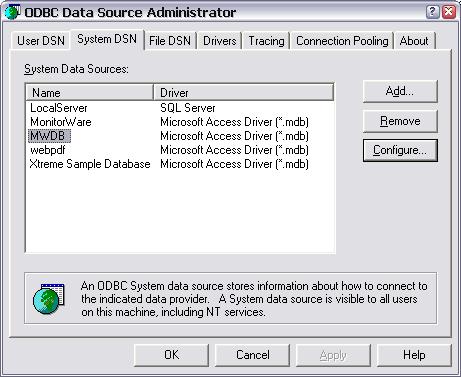Go to the Drivers tab
This screenshot has height=377, width=461.
click(x=219, y=41)
